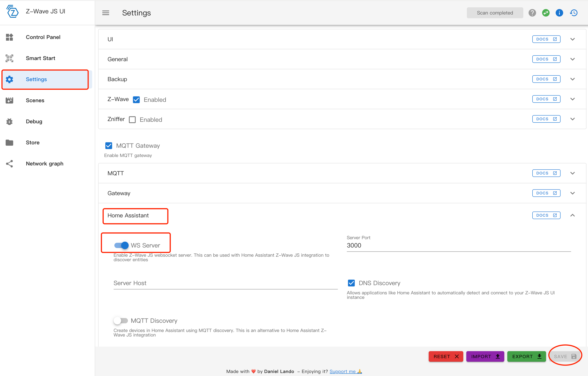Click the history clock icon
Image resolution: width=588 pixels, height=376 pixels.
(574, 13)
